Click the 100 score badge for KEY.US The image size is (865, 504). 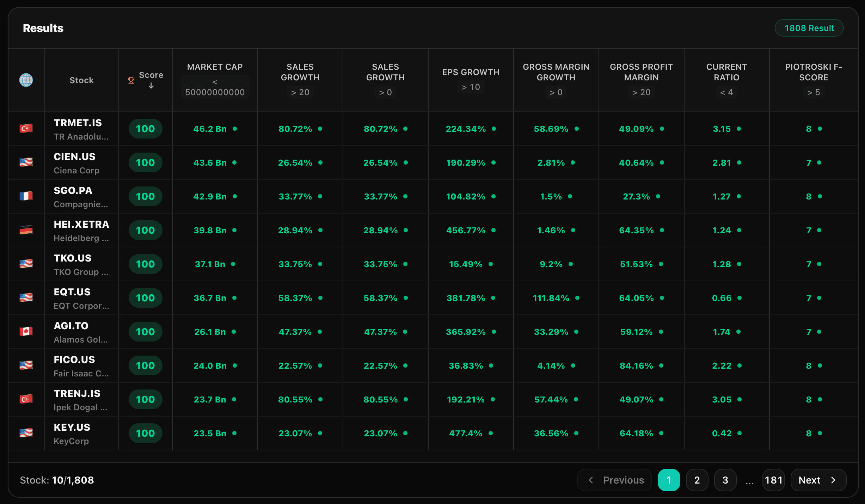pos(146,433)
